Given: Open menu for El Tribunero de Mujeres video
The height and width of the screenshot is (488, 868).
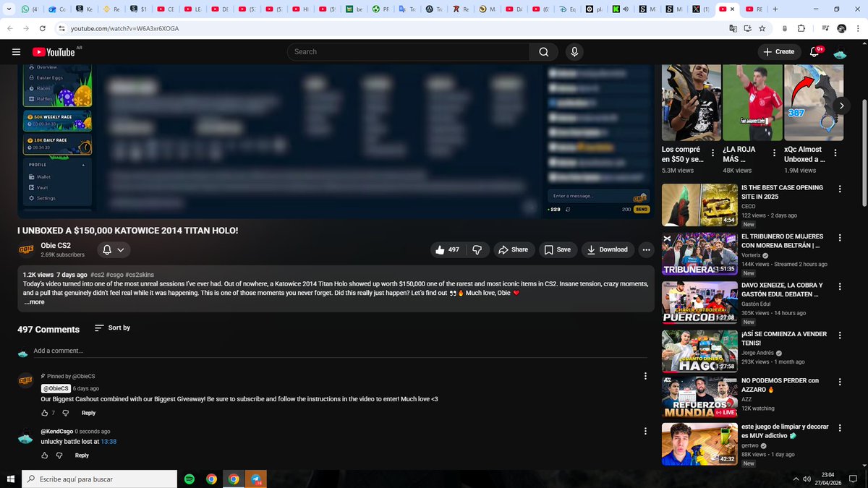Looking at the screenshot, I should tap(840, 238).
